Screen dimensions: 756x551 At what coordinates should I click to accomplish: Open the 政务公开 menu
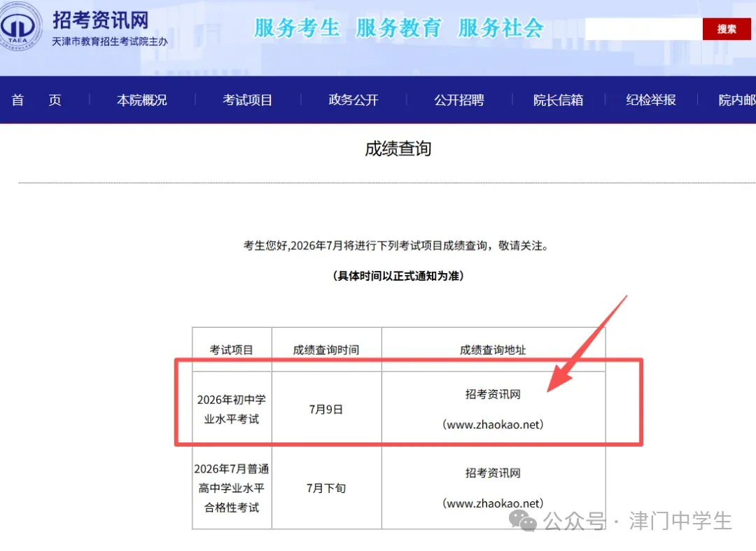point(353,100)
